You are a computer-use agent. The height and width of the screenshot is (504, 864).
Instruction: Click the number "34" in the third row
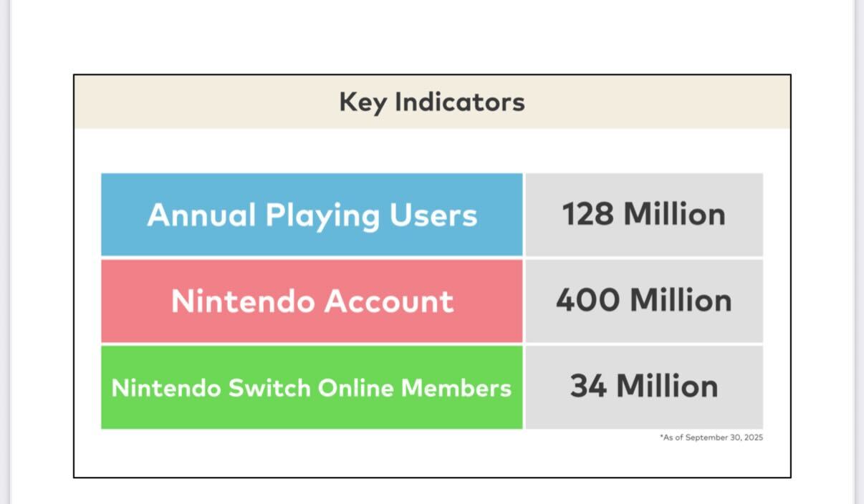[589, 387]
